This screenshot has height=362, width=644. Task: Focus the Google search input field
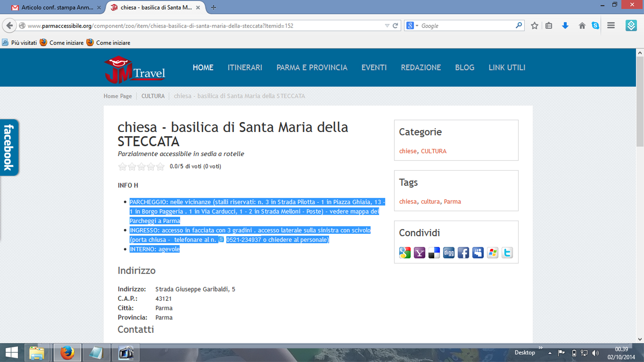pyautogui.click(x=467, y=26)
